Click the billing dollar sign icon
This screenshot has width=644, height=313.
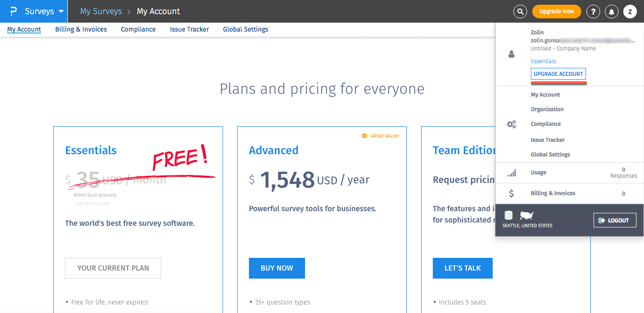pos(512,193)
